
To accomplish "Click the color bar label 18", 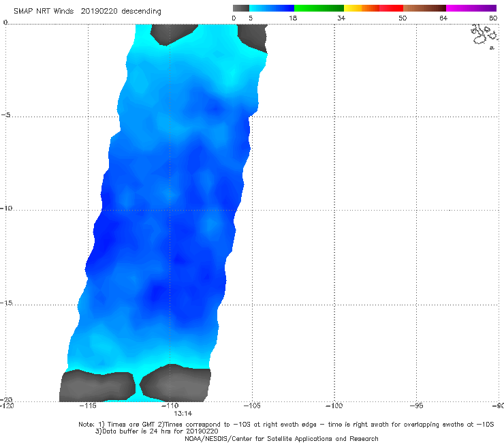I will [x=293, y=18].
